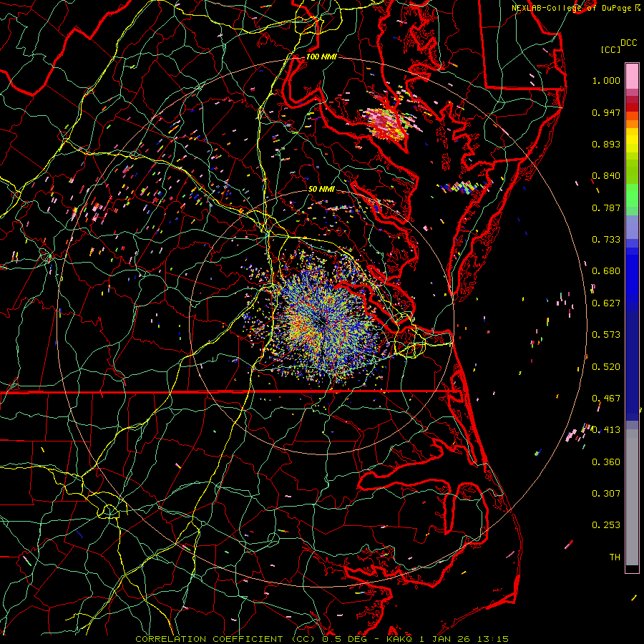Click the NEXLAB-College of DuPage label
The image size is (644, 644).
tap(573, 8)
